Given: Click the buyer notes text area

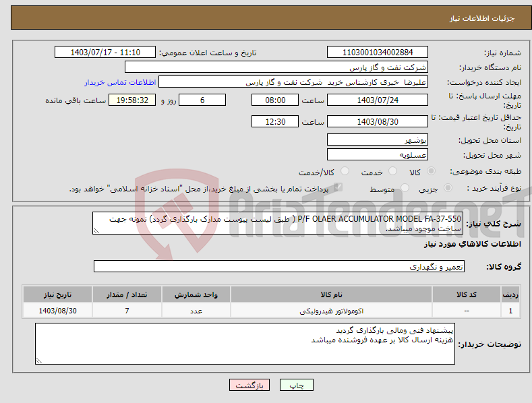Looking at the screenshot, I should tap(245, 344).
